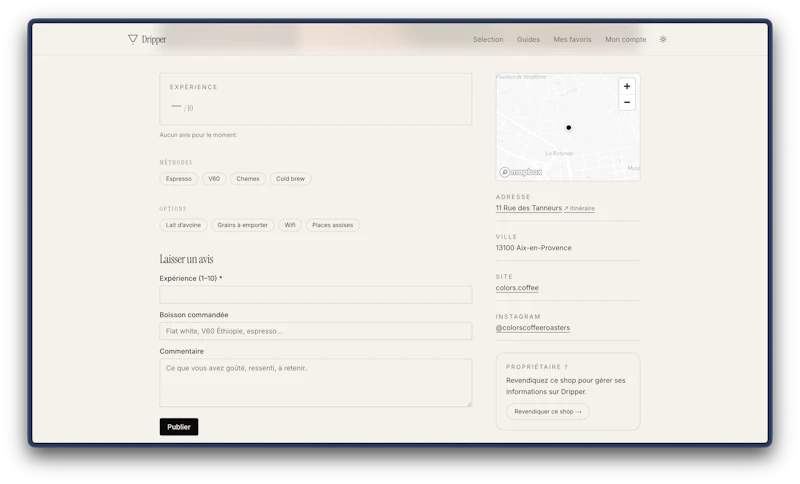Click Revendiquer ce shop button

[x=547, y=412]
